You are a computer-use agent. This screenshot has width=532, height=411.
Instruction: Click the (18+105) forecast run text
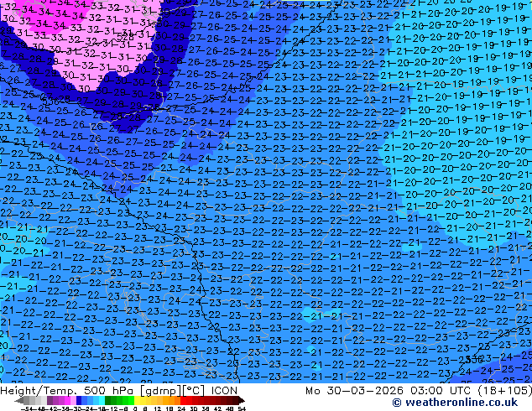click(506, 391)
